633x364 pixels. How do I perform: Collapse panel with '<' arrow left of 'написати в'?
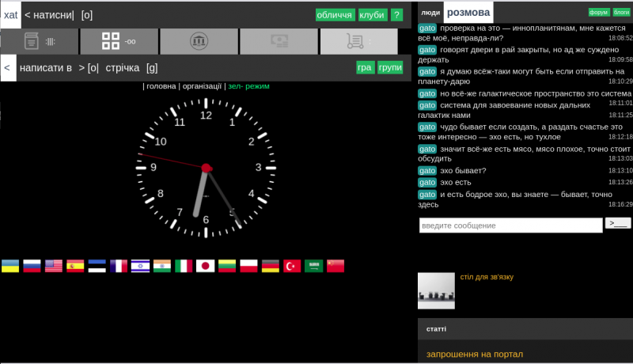click(7, 68)
